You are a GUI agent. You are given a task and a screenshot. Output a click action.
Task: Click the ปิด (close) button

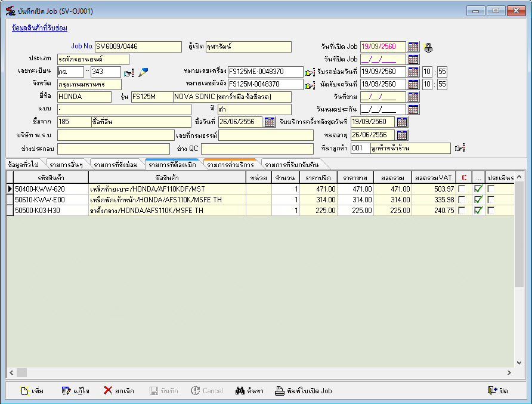(498, 391)
